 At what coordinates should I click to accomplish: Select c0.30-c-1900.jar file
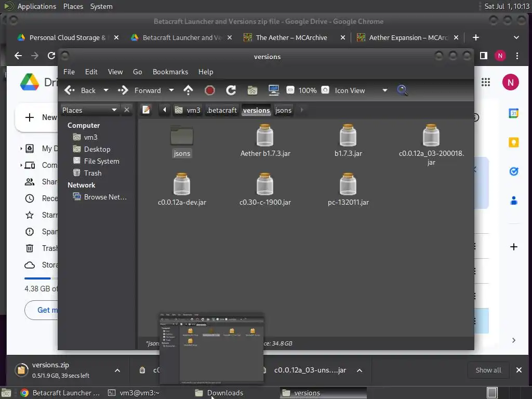(265, 189)
